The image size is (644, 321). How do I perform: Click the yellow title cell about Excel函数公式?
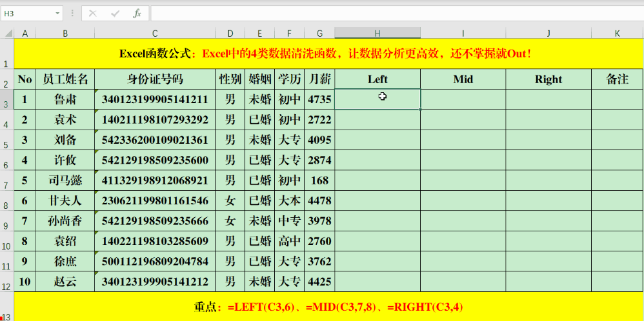coord(328,53)
